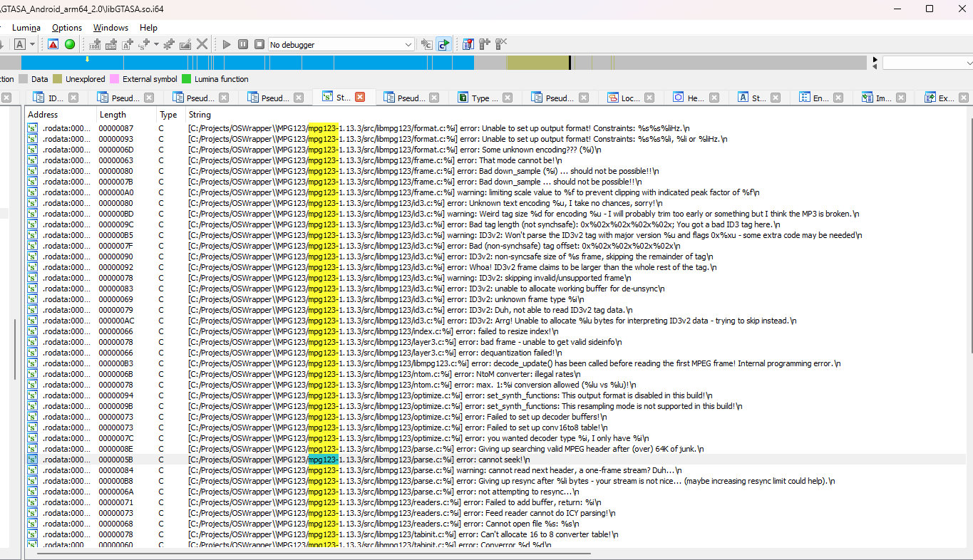Click the olive Unexplored legend color swatch
The height and width of the screenshot is (560, 973).
58,79
